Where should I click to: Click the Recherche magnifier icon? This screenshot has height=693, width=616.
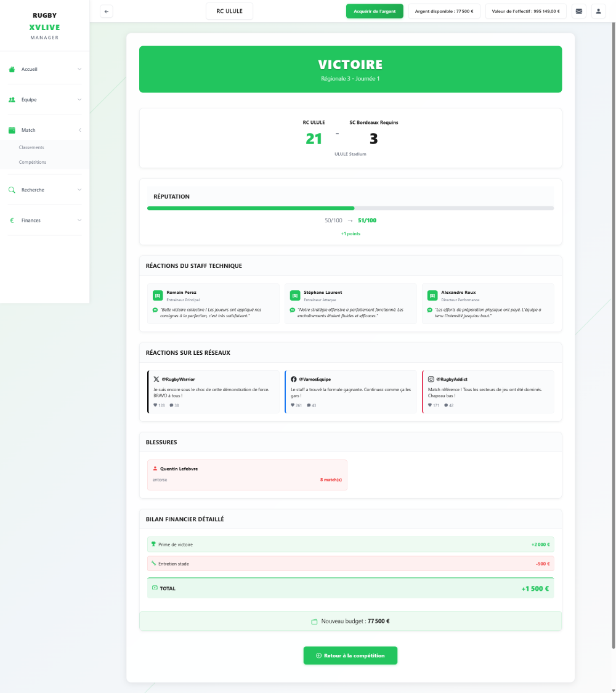(x=12, y=190)
